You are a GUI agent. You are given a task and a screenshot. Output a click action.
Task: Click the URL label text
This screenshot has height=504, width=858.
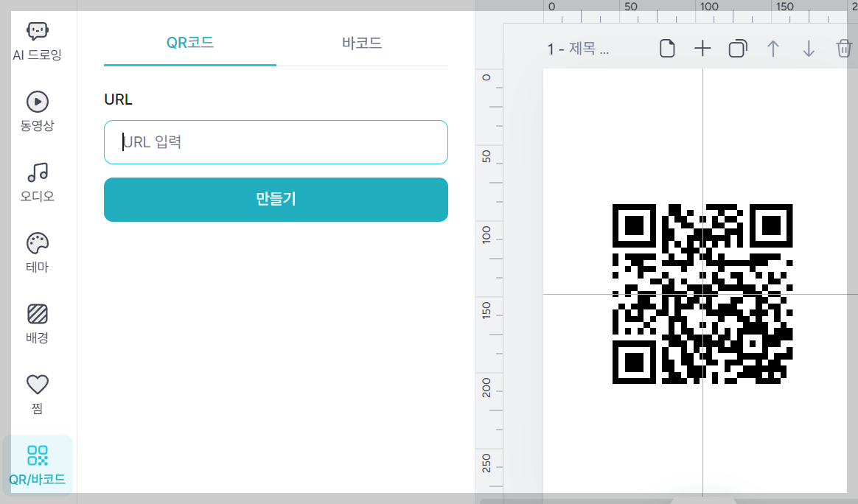[x=118, y=99]
